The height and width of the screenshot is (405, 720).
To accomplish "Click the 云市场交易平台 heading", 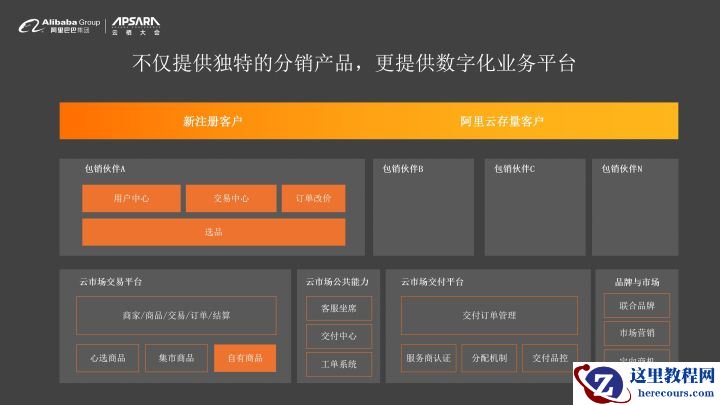I will pyautogui.click(x=111, y=281).
